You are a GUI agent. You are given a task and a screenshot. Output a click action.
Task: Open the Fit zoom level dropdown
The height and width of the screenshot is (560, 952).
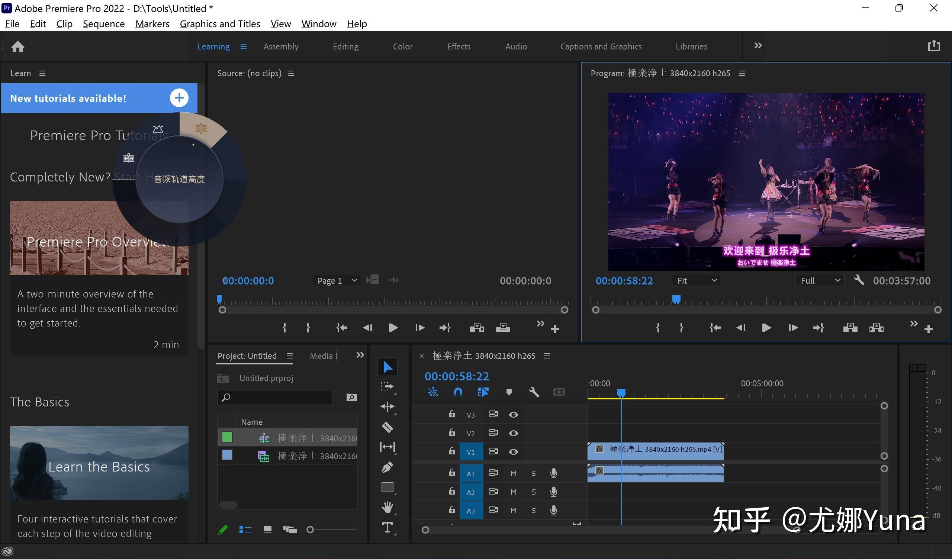click(696, 280)
